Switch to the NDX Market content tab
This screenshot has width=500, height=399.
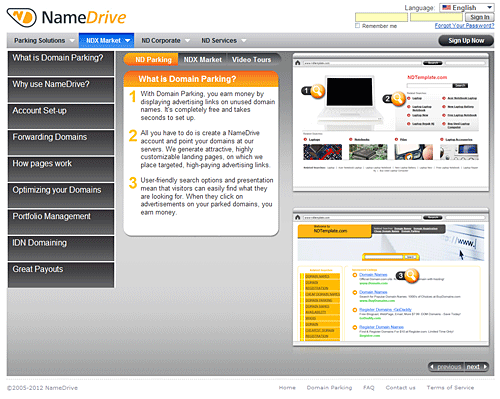point(202,59)
